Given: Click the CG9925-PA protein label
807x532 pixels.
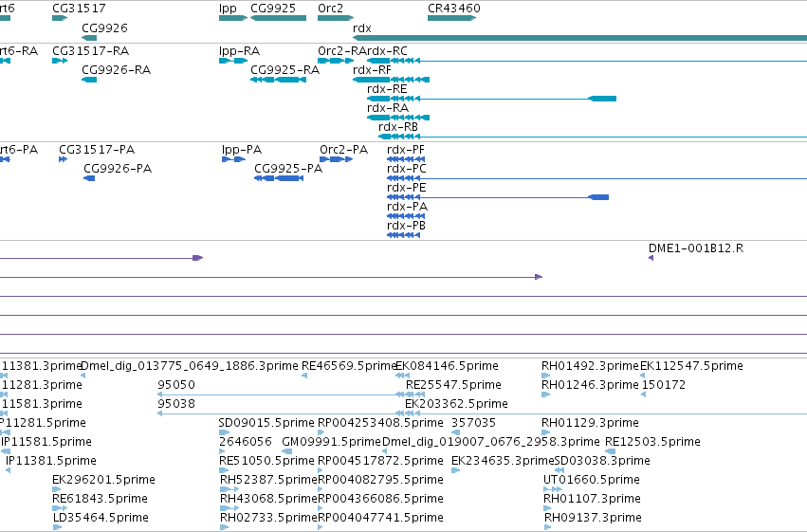Looking at the screenshot, I should point(288,169).
